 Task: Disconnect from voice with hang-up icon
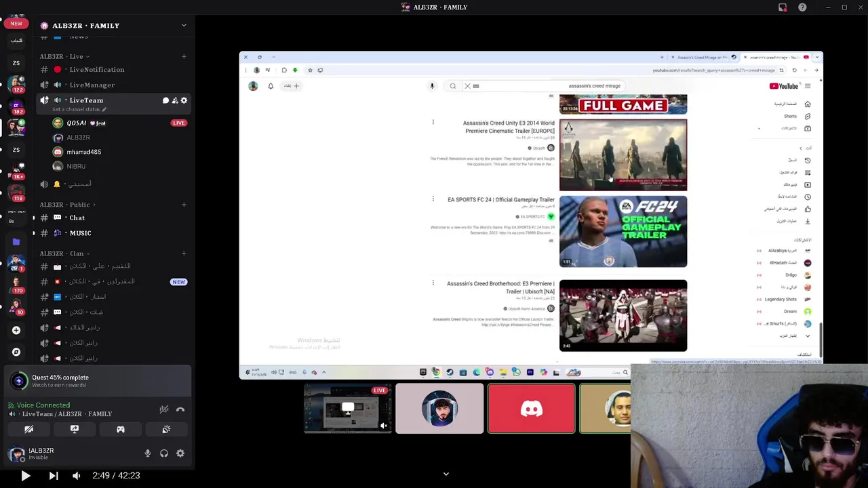(180, 409)
